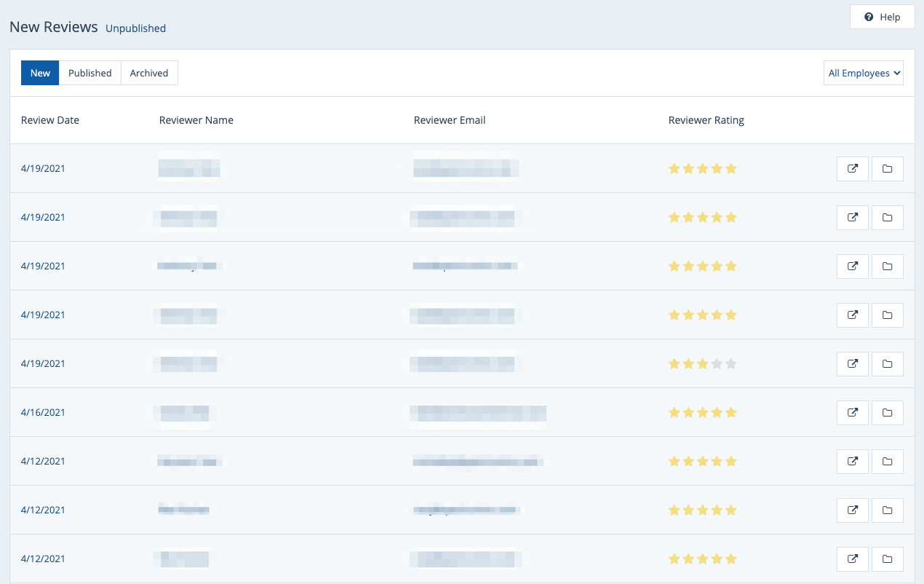Image resolution: width=924 pixels, height=584 pixels.
Task: Open the three-star review's external-link icon
Action: click(x=852, y=363)
